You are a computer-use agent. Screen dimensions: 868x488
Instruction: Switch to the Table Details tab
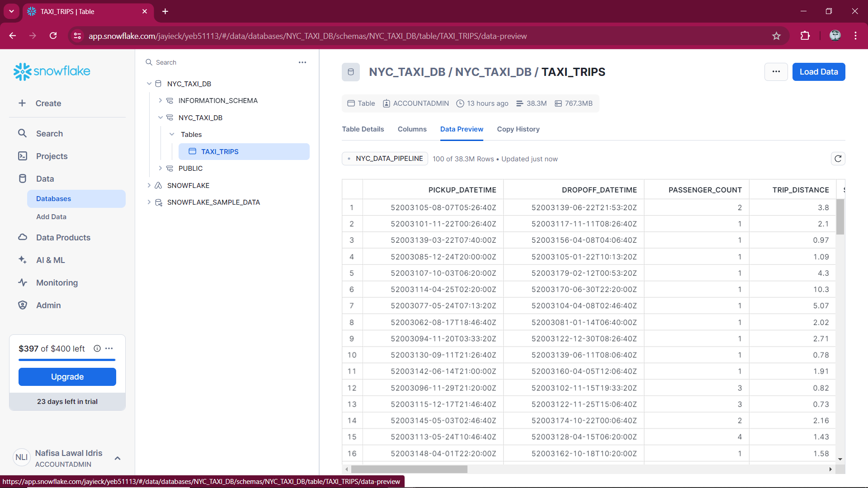tap(363, 129)
